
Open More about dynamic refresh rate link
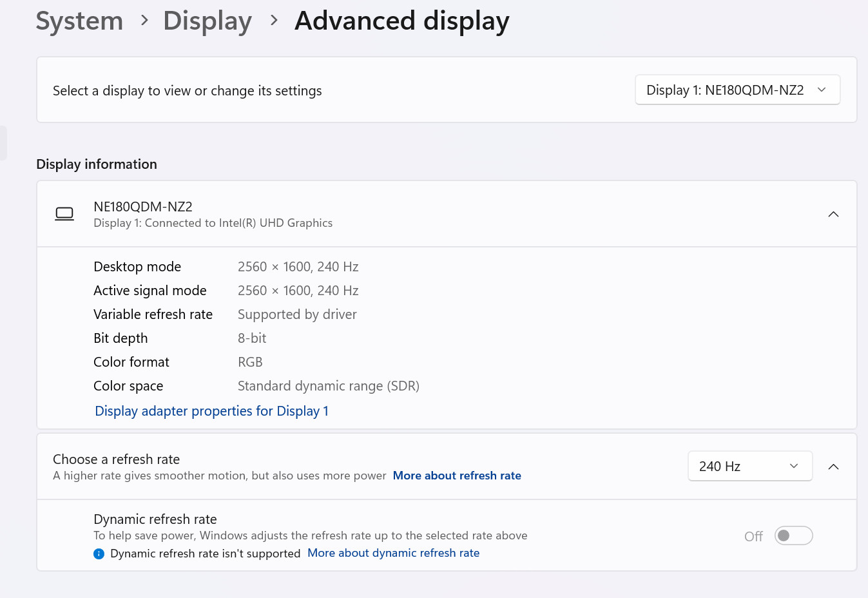(393, 553)
